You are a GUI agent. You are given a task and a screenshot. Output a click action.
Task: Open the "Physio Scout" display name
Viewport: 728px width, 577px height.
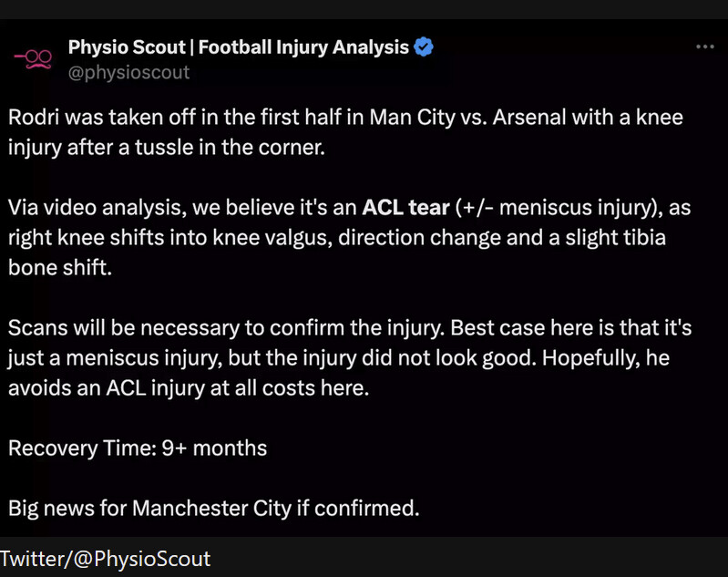click(127, 46)
